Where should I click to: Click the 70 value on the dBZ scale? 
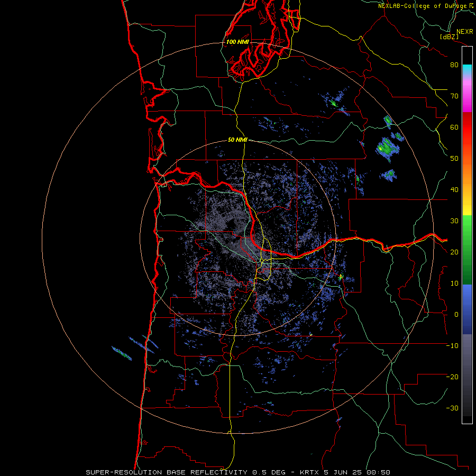[x=454, y=96]
